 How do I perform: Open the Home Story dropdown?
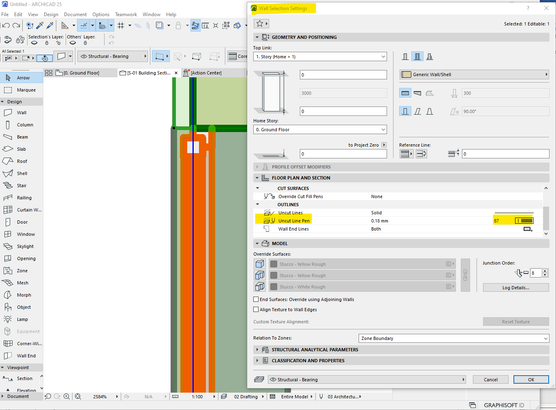(x=320, y=130)
